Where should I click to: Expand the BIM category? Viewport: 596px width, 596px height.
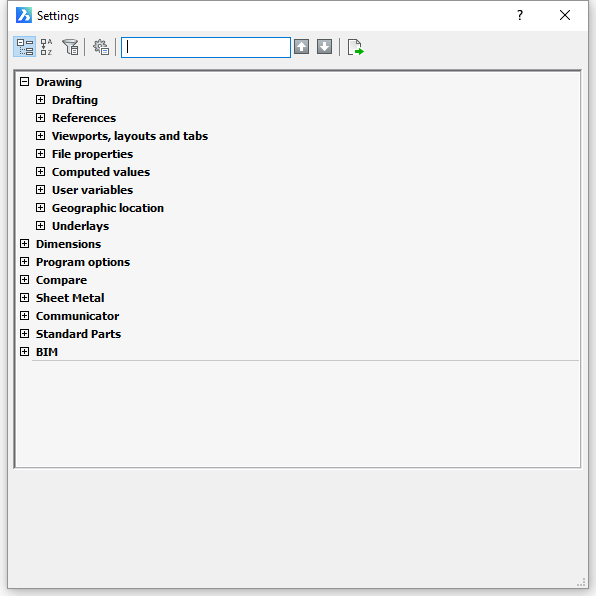point(24,351)
